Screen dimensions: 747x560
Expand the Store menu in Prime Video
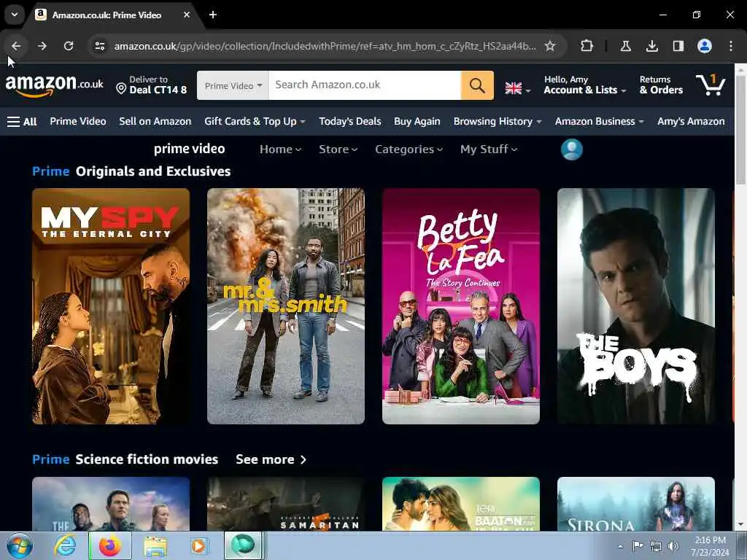tap(338, 149)
